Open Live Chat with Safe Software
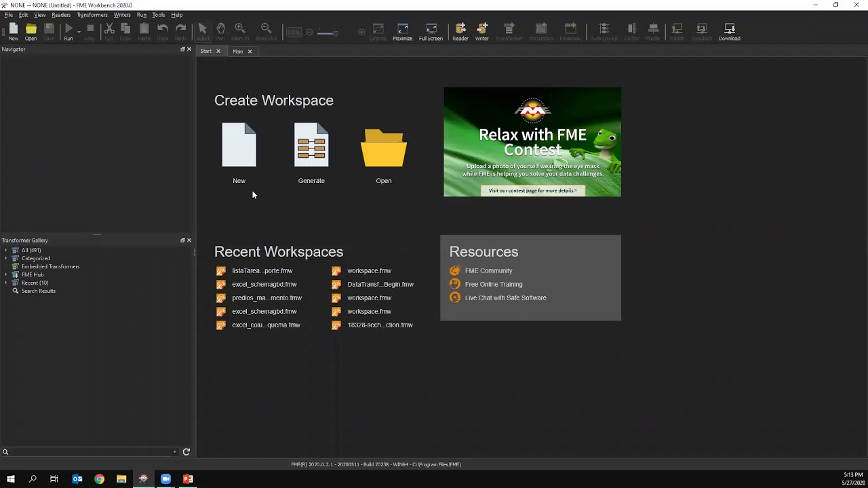The height and width of the screenshot is (488, 868). 505,298
